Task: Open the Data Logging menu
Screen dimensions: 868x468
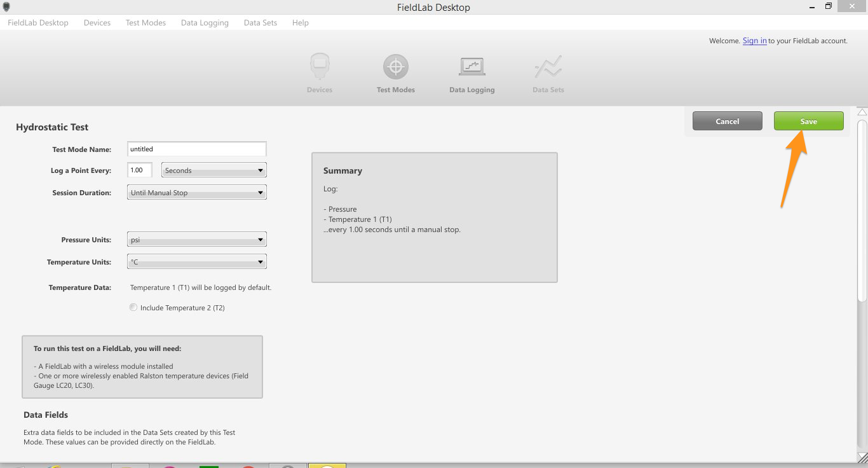Action: pyautogui.click(x=205, y=23)
